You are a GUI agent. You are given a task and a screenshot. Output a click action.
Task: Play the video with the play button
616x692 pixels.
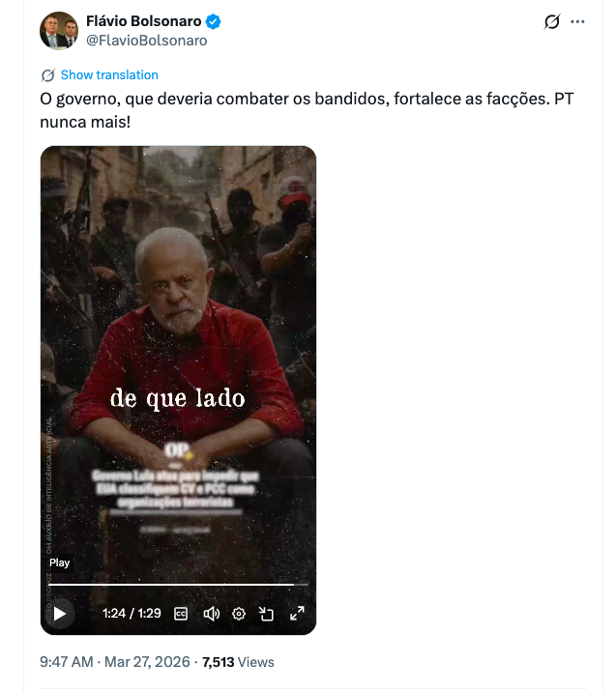[x=60, y=614]
